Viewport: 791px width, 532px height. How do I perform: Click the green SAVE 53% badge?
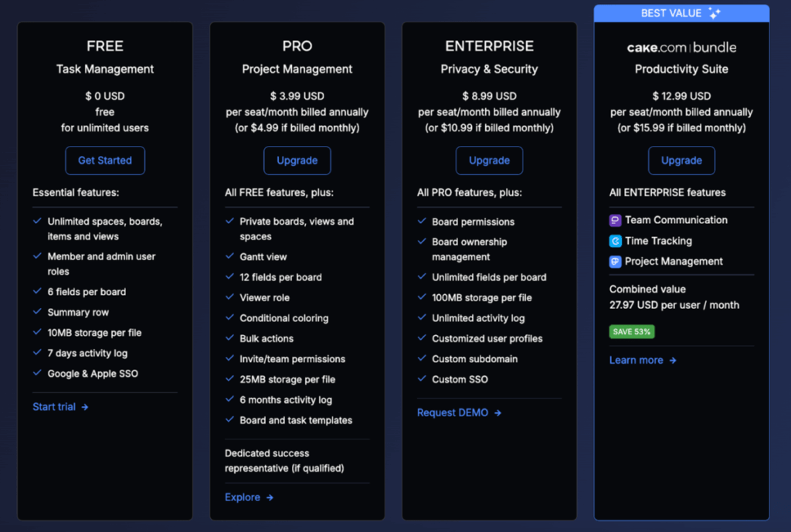(632, 332)
